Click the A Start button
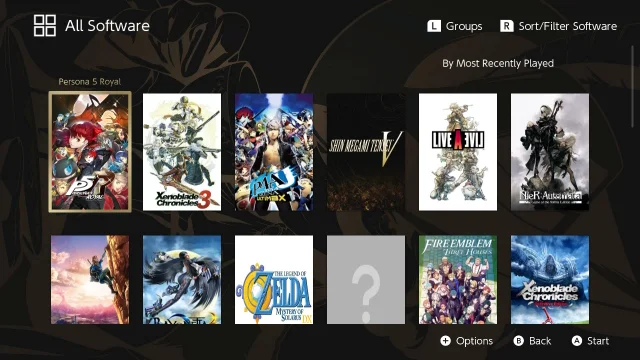 [590, 341]
